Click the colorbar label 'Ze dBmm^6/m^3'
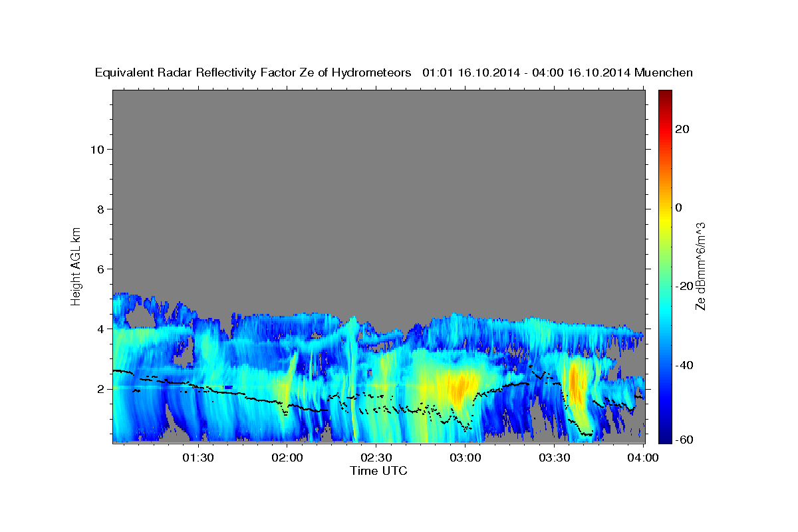Viewport: 798px width, 532px height. pyautogui.click(x=700, y=266)
